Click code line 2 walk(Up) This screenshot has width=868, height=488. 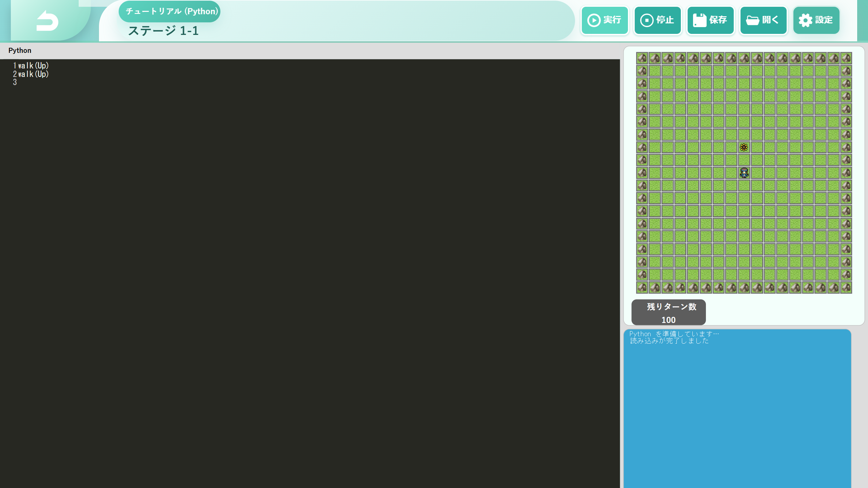(33, 74)
